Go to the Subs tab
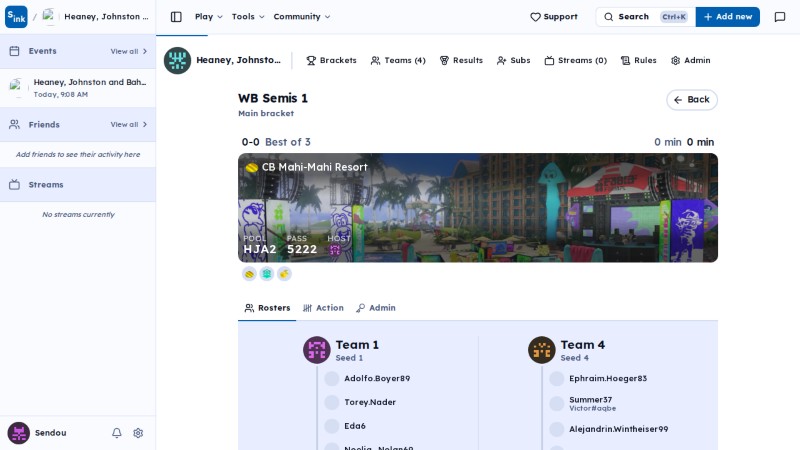 [x=514, y=60]
